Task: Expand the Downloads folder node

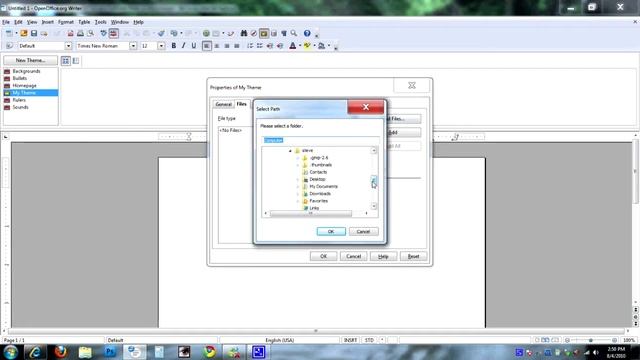Action: pos(298,194)
